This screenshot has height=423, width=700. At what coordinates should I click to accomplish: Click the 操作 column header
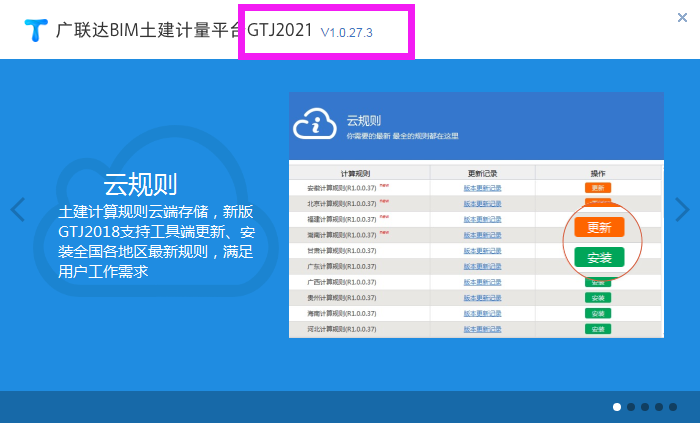(x=598, y=174)
